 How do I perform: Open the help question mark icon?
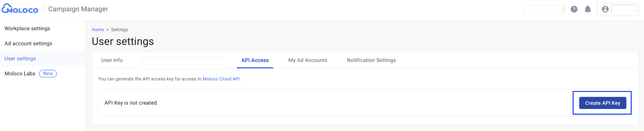[574, 9]
